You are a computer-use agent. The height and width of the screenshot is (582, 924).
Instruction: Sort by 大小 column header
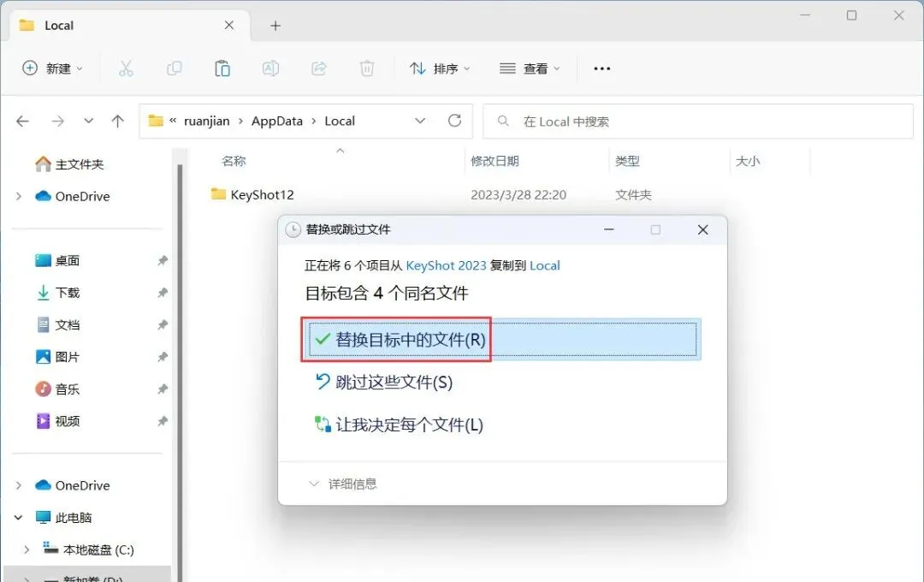[747, 161]
